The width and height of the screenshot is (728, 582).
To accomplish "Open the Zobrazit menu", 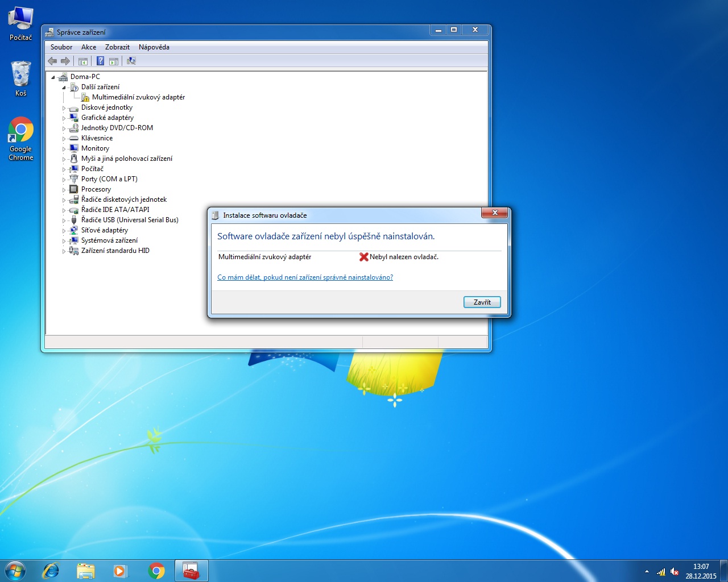I will [x=117, y=47].
